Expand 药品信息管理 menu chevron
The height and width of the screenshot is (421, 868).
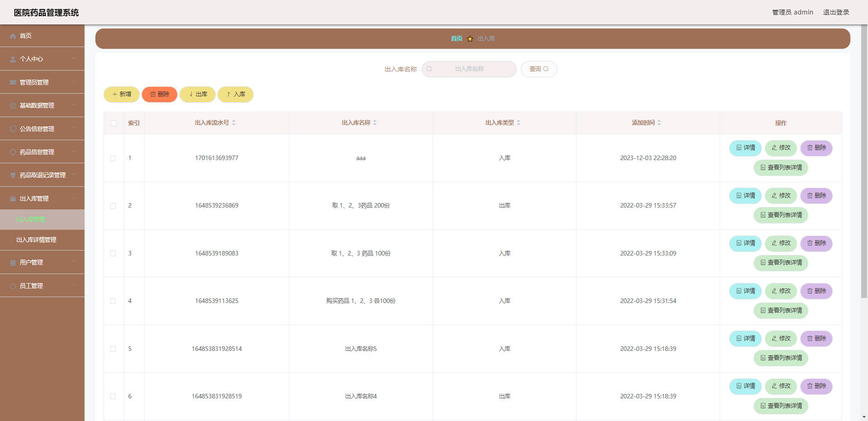pos(74,151)
